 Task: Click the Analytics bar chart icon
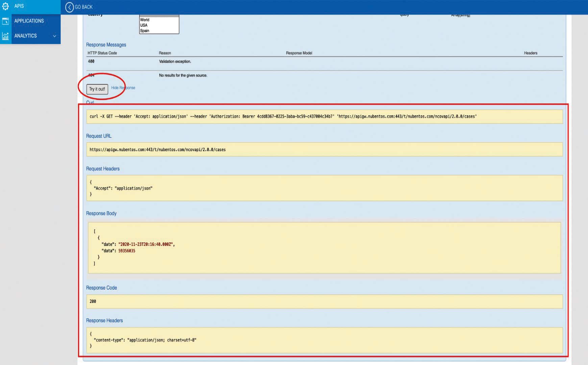point(5,36)
